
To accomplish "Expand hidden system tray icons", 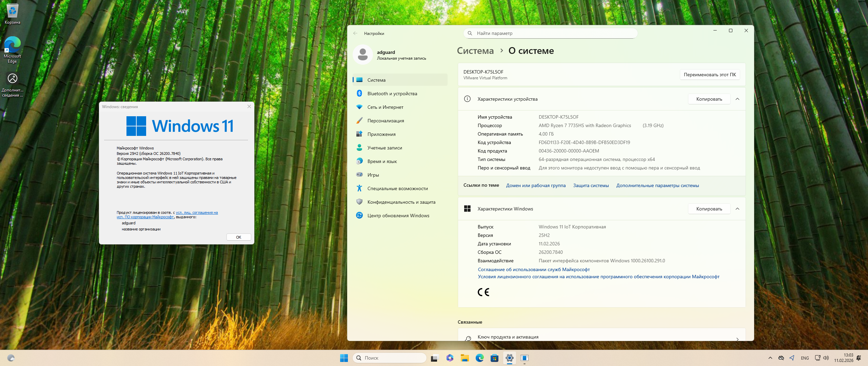I will click(x=770, y=358).
